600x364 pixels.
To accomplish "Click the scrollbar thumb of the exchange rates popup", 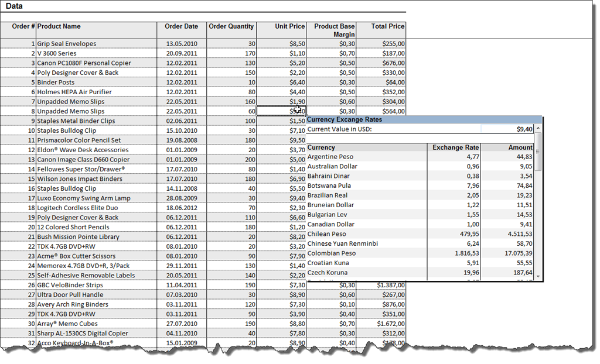I will point(538,152).
